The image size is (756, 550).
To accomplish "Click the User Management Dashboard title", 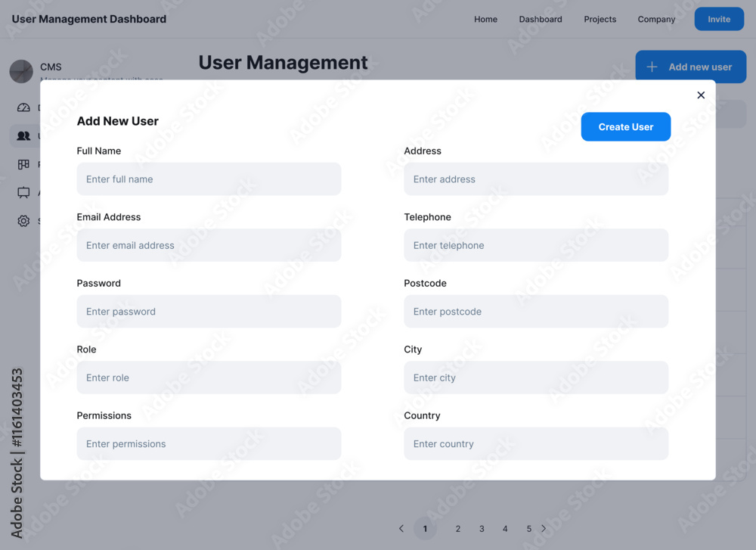I will pos(88,20).
